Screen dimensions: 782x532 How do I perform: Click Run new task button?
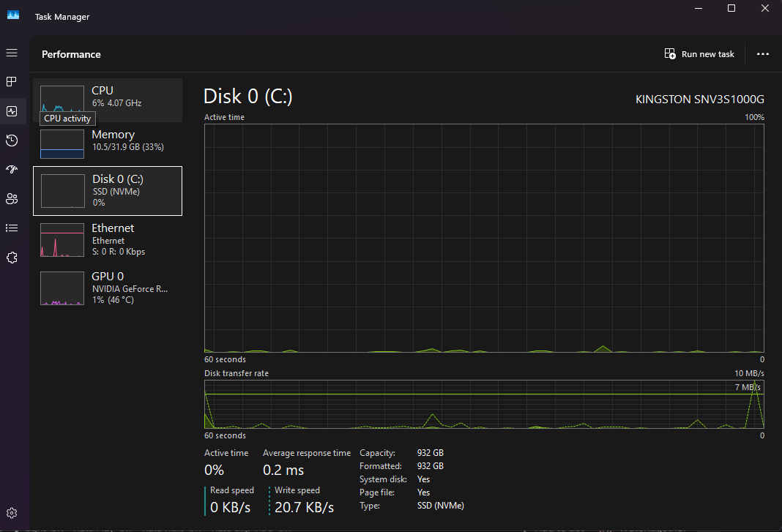point(699,54)
